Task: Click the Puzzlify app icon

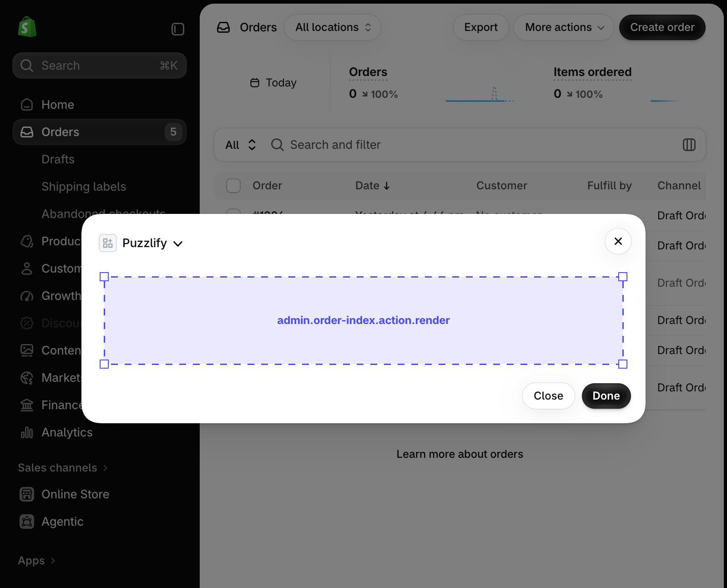Action: point(108,243)
